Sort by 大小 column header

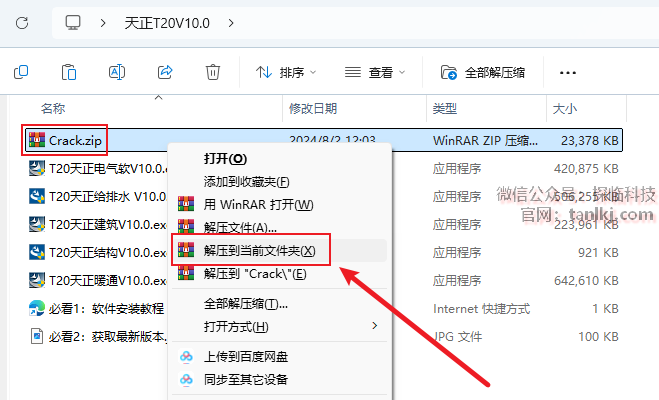coord(565,109)
